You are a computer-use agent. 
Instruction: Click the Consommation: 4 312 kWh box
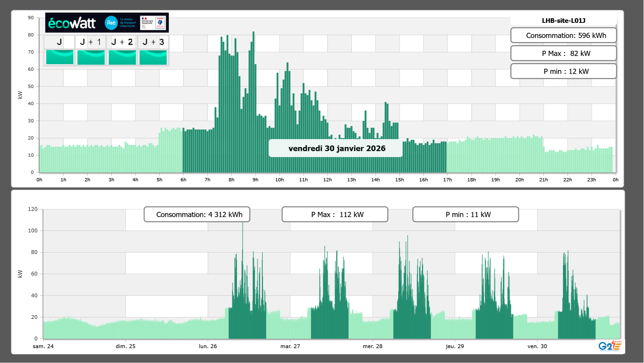pyautogui.click(x=197, y=214)
